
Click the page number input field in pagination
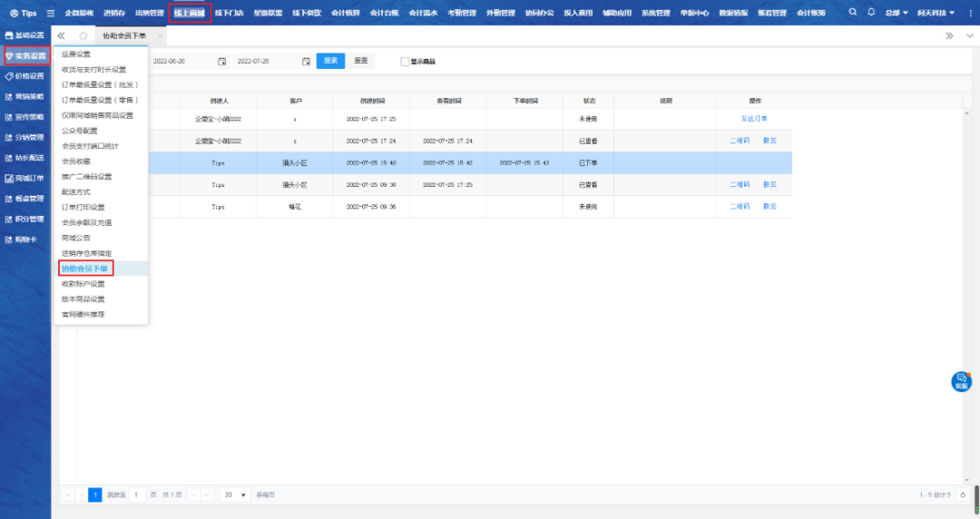136,495
